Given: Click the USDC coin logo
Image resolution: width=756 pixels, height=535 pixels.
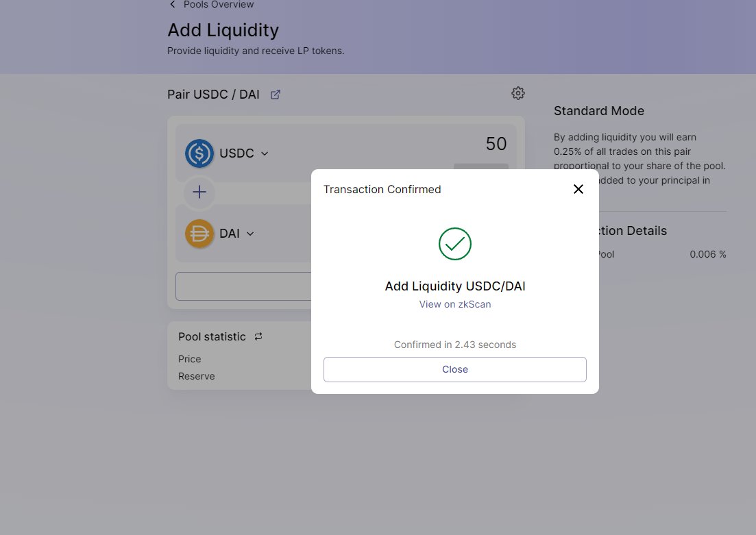Looking at the screenshot, I should (199, 153).
